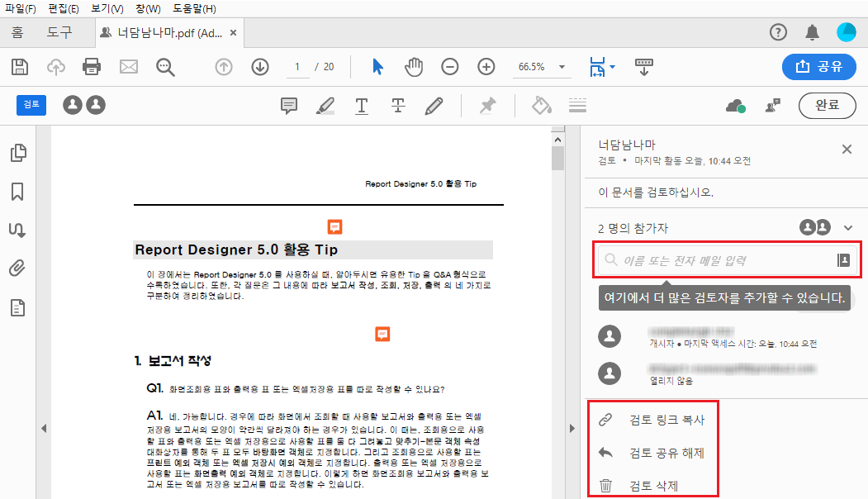Open the 창(W) menu
The height and width of the screenshot is (499, 868).
(x=148, y=9)
